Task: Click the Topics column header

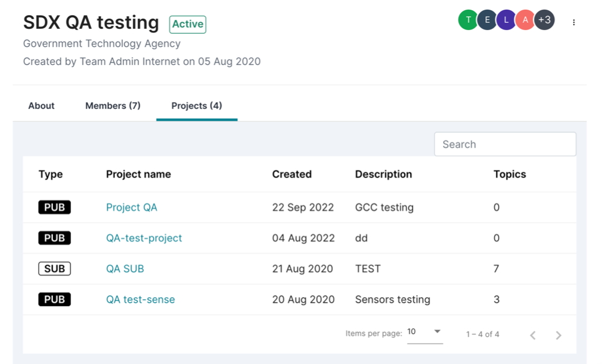Action: (509, 174)
